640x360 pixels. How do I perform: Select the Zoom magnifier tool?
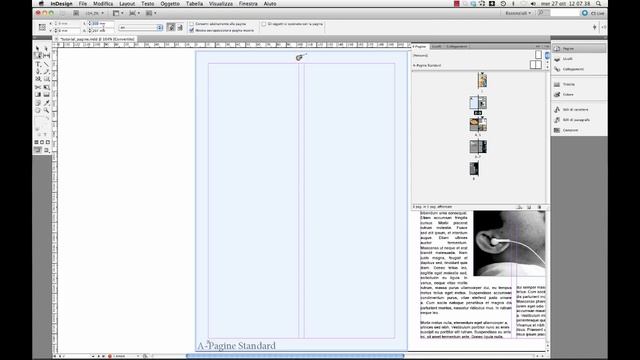coord(46,110)
